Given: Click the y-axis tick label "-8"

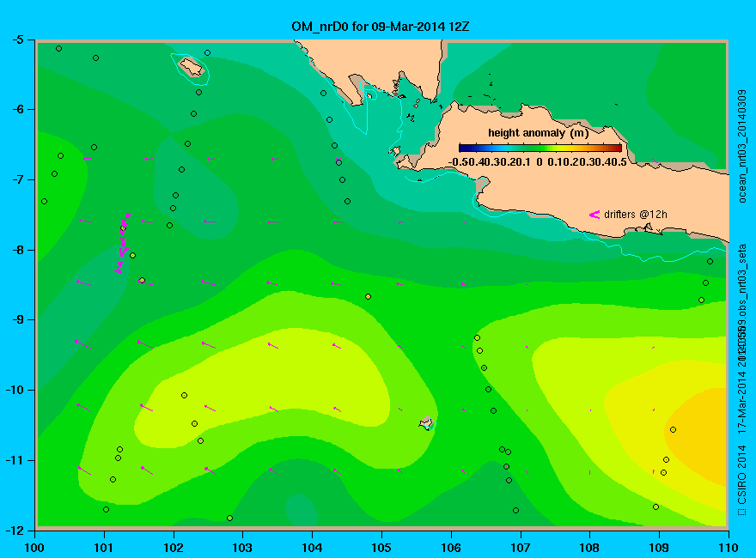Looking at the screenshot, I should tap(17, 250).
